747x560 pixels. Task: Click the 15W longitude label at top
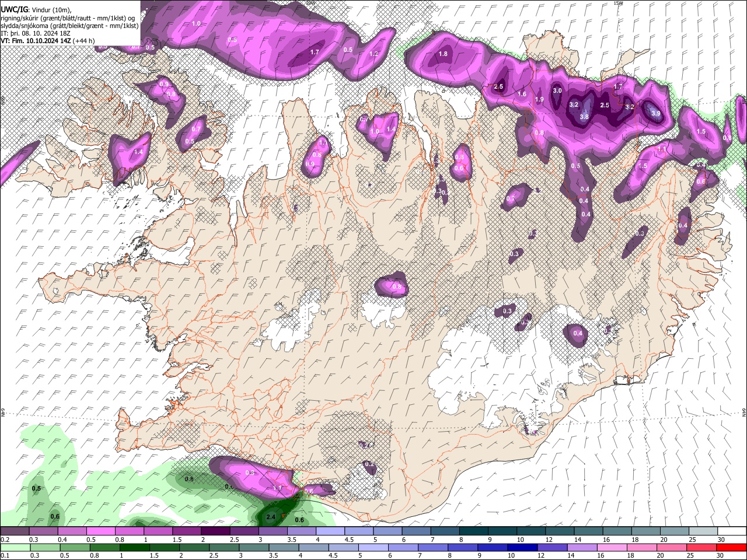click(618, 3)
